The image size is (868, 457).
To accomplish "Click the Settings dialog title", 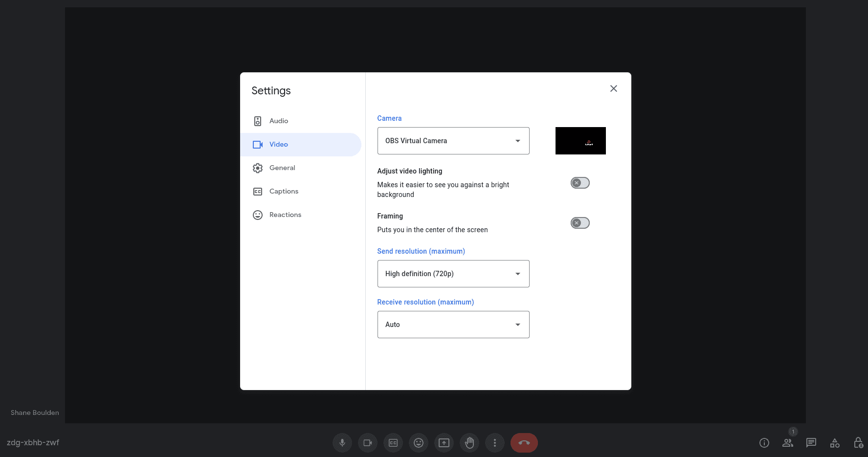I will (271, 91).
